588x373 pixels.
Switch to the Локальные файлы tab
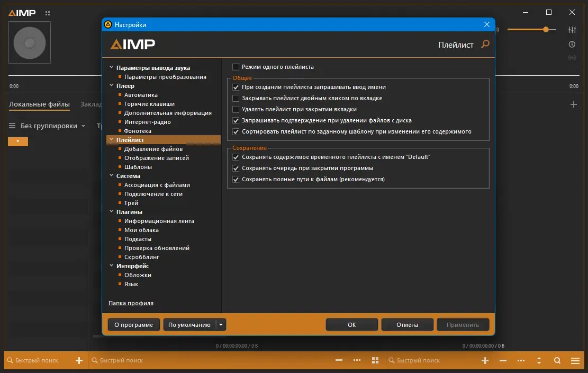[x=39, y=104]
